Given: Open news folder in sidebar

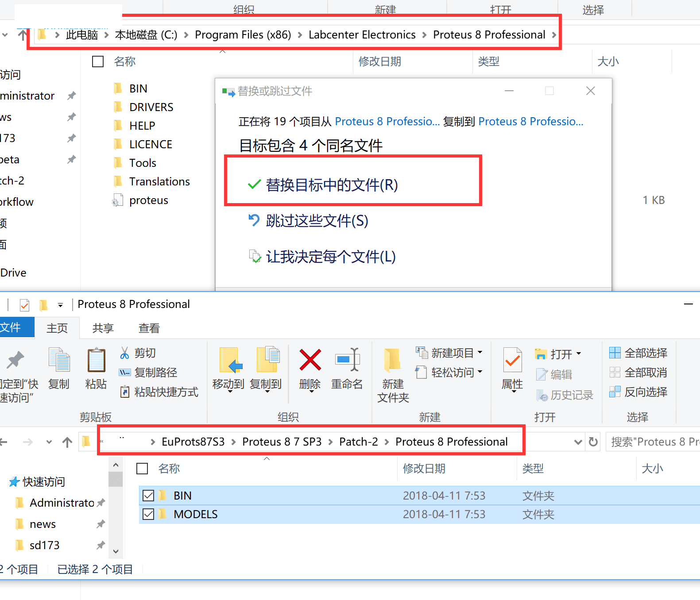Looking at the screenshot, I should [43, 524].
